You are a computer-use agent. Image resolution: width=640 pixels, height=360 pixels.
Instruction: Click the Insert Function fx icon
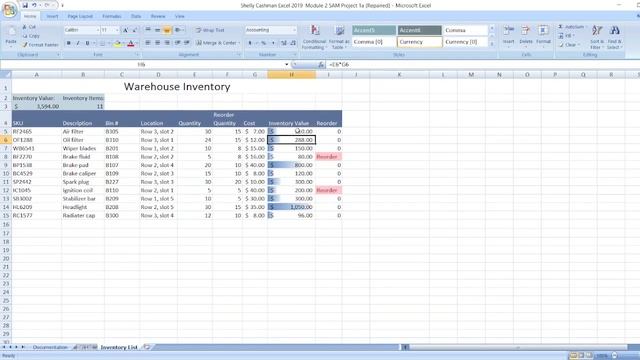click(321, 64)
